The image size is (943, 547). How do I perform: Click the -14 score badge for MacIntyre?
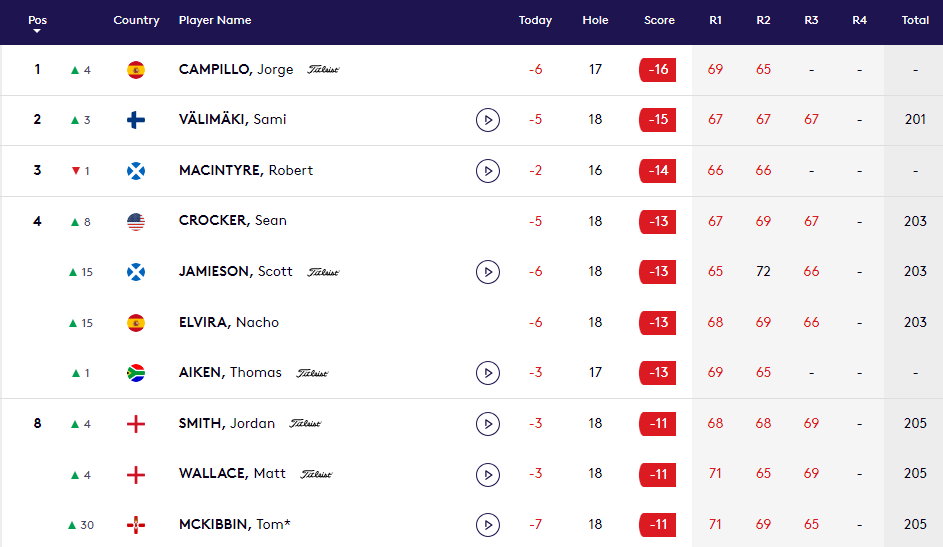pos(657,171)
